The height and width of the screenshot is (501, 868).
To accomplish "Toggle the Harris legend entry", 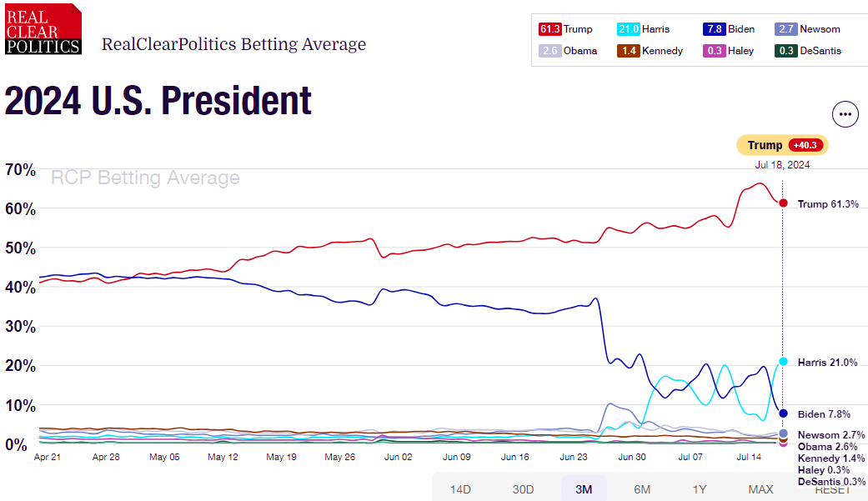I will (x=644, y=29).
